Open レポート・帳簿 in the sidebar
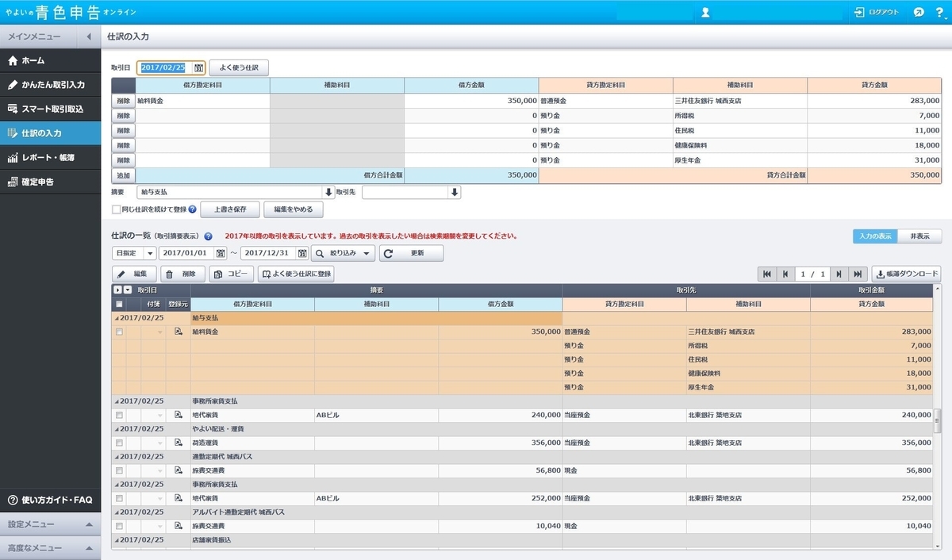952x560 pixels. (50, 157)
